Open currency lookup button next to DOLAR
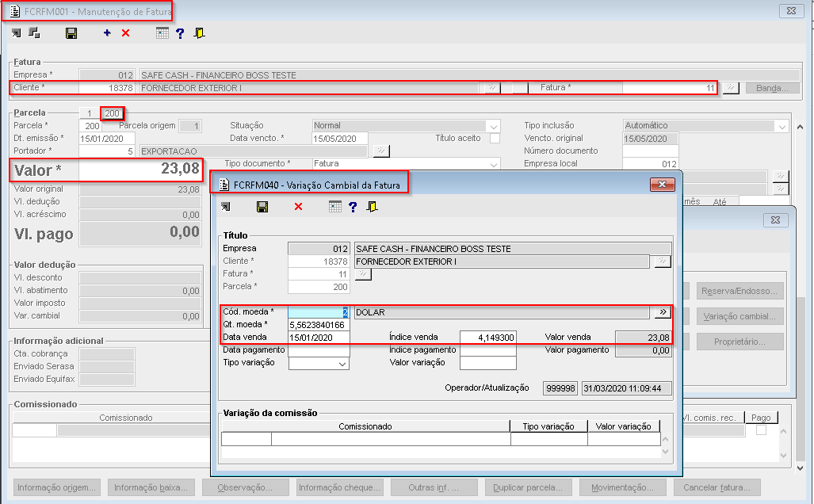 (x=662, y=313)
